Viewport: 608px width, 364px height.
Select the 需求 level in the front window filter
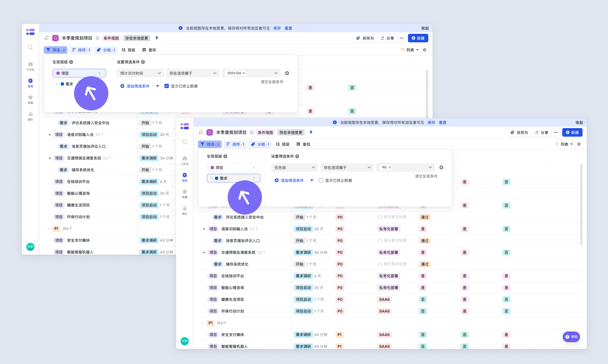[x=234, y=178]
